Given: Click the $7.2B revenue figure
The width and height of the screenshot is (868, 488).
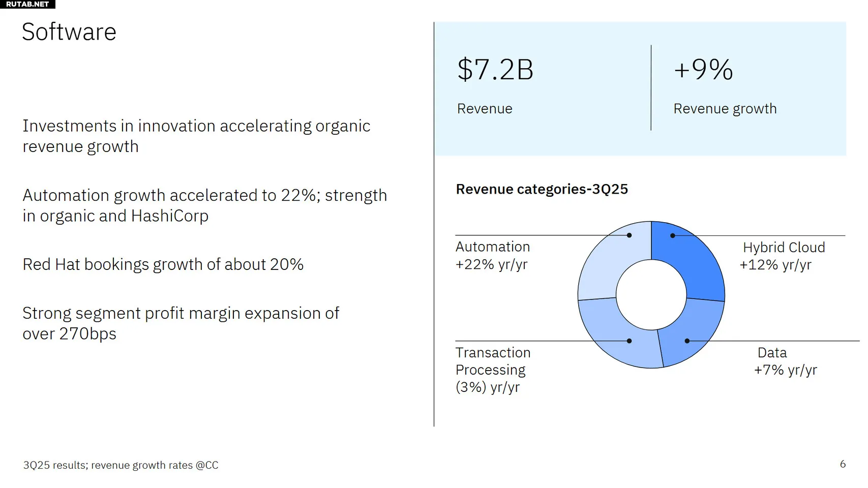Looking at the screenshot, I should [495, 70].
